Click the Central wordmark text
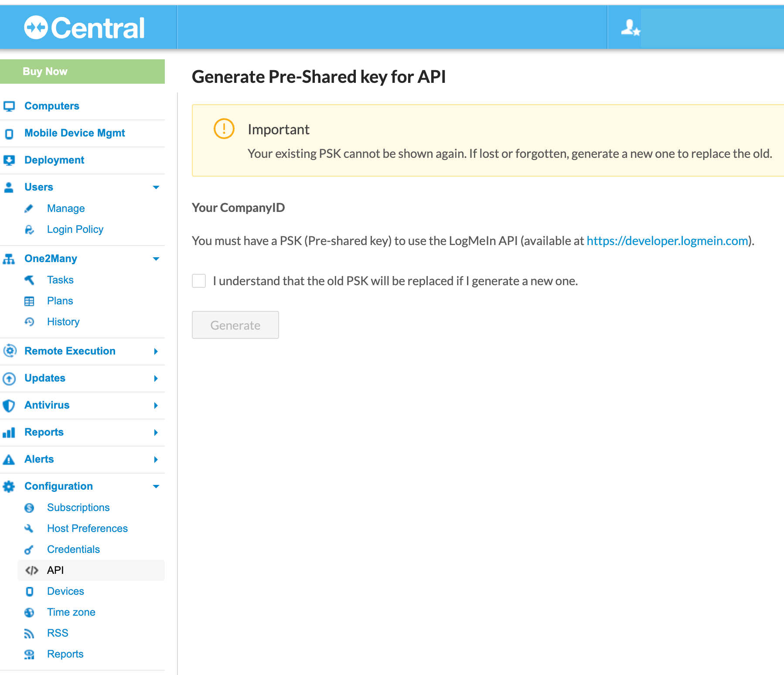The width and height of the screenshot is (784, 675). pyautogui.click(x=98, y=28)
